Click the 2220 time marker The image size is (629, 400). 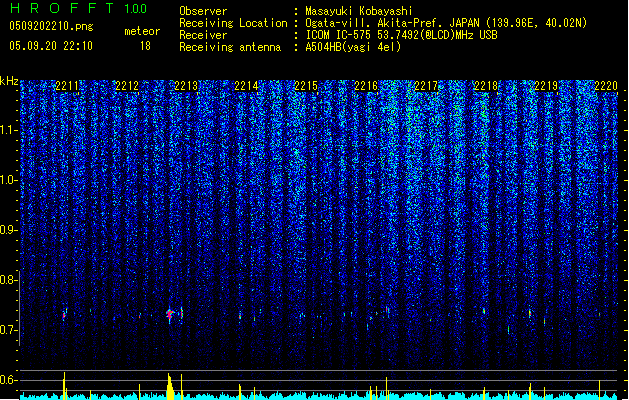pyautogui.click(x=606, y=86)
